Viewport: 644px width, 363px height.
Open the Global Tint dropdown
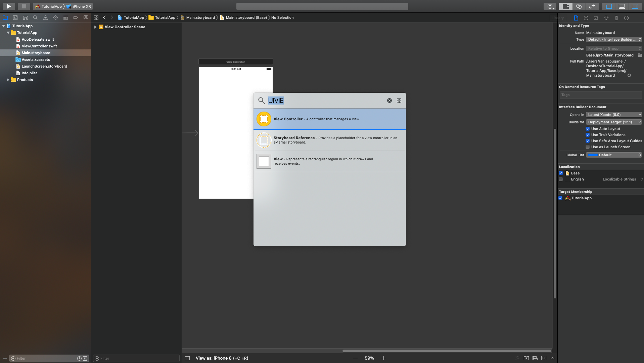click(x=614, y=155)
